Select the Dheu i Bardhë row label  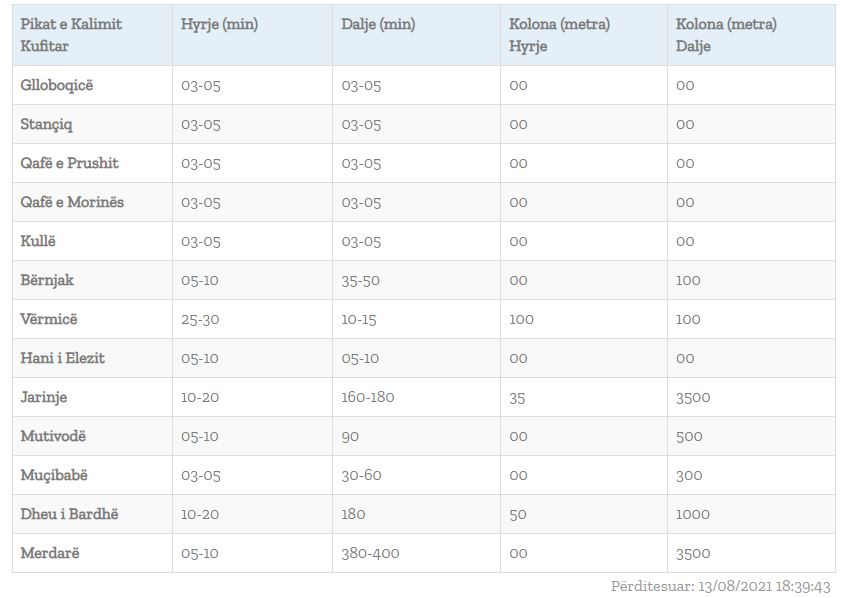click(70, 514)
